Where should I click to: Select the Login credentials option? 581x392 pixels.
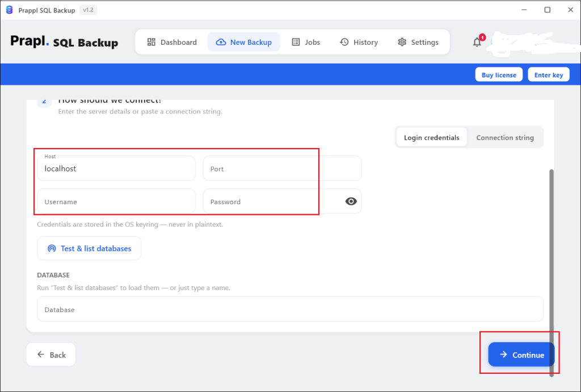point(432,137)
